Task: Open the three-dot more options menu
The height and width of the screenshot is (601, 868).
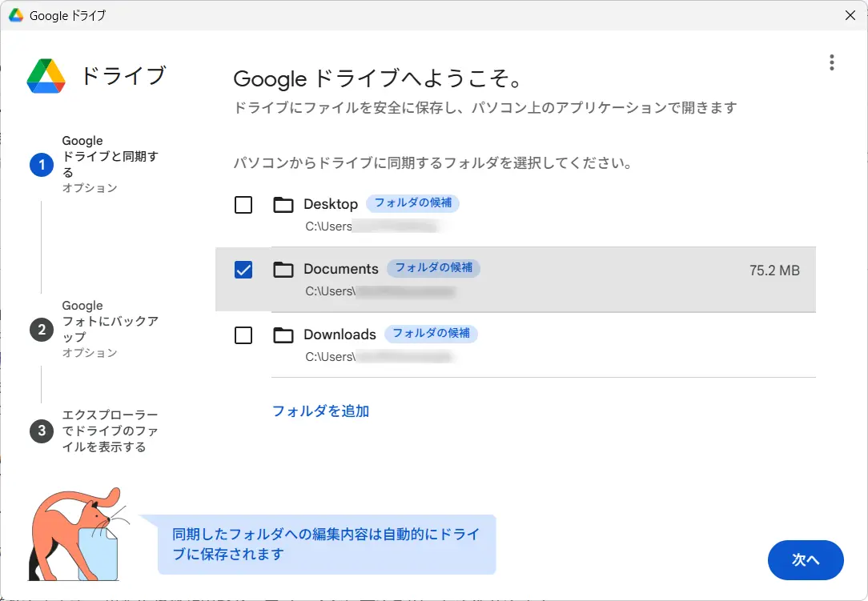Action: coord(832,62)
